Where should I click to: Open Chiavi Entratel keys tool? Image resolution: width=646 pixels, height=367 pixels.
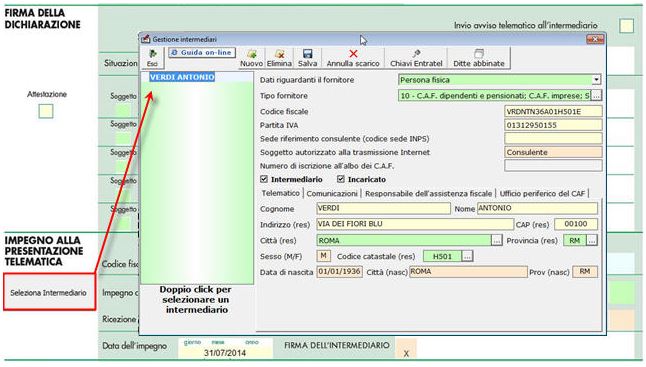[x=416, y=58]
